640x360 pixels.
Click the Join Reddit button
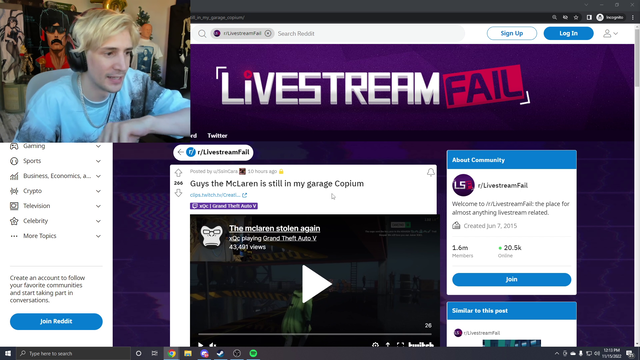click(56, 321)
